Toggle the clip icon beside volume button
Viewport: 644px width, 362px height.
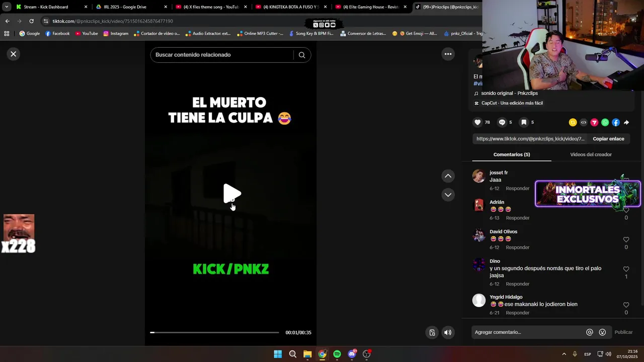point(432,332)
